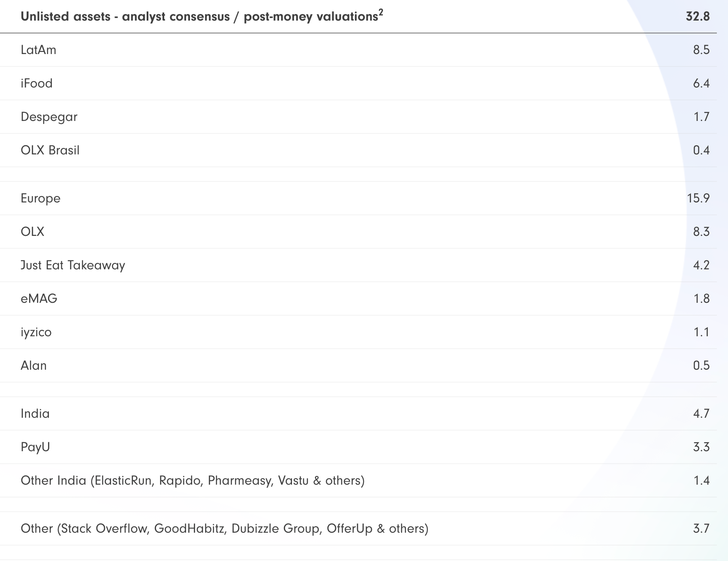Viewport: 728px width, 561px height.
Task: Select the Alan value 0.5
Action: pos(701,365)
